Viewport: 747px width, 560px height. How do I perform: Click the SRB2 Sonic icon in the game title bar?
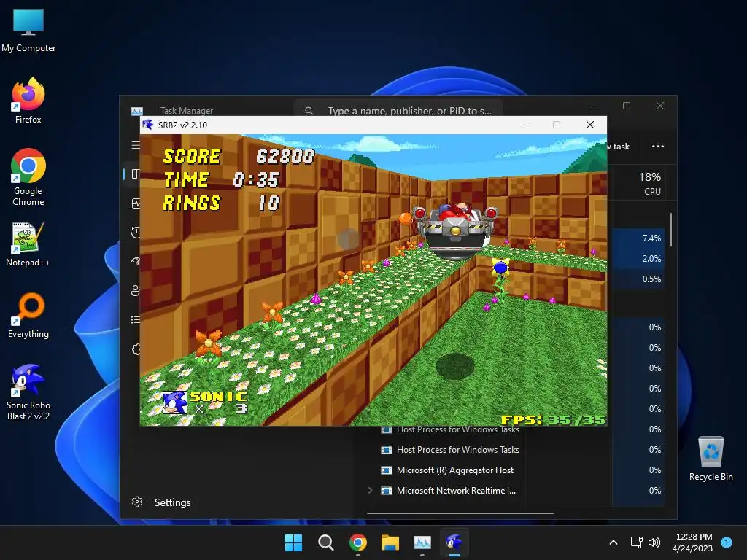[x=148, y=125]
